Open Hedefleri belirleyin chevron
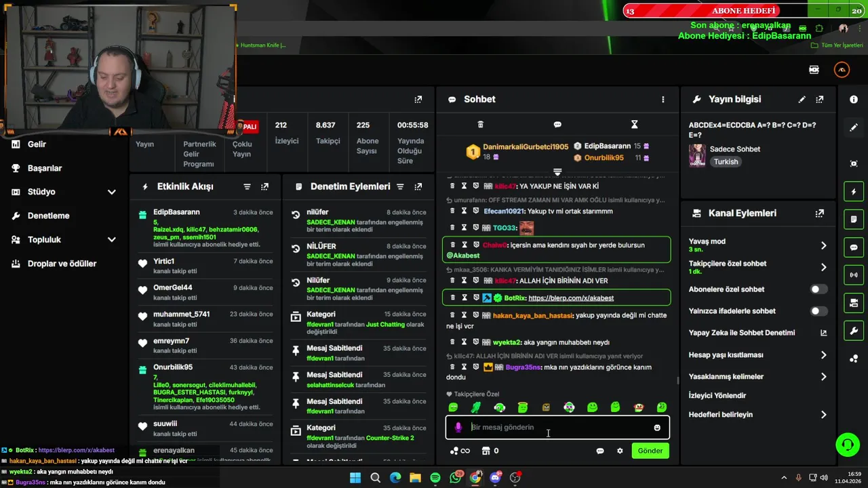The height and width of the screenshot is (488, 868). click(x=824, y=415)
